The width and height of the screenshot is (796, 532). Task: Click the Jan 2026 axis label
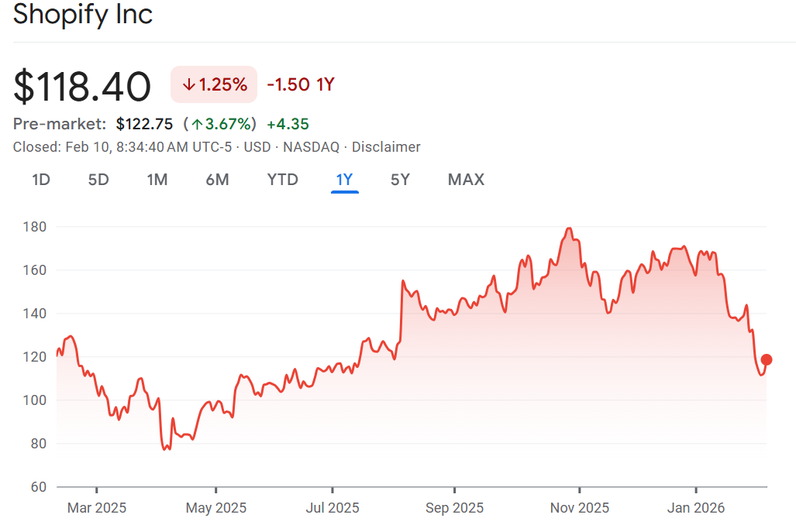(x=696, y=508)
